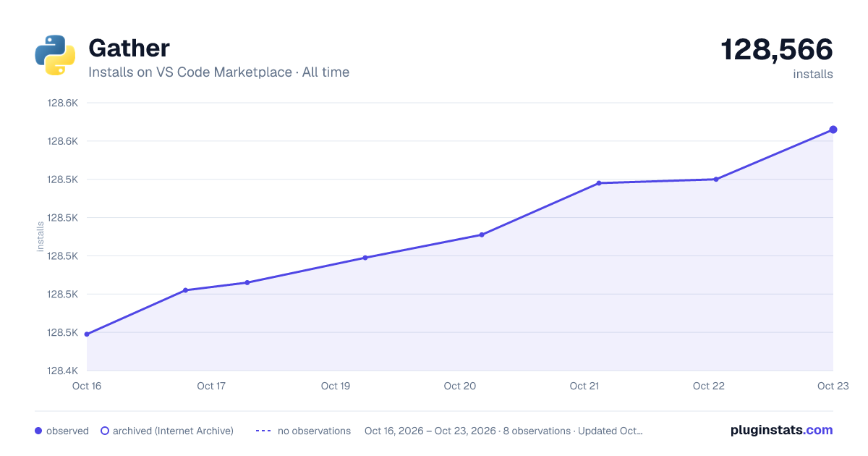This screenshot has width=868, height=456.
Task: Click the Gather title
Action: point(129,48)
